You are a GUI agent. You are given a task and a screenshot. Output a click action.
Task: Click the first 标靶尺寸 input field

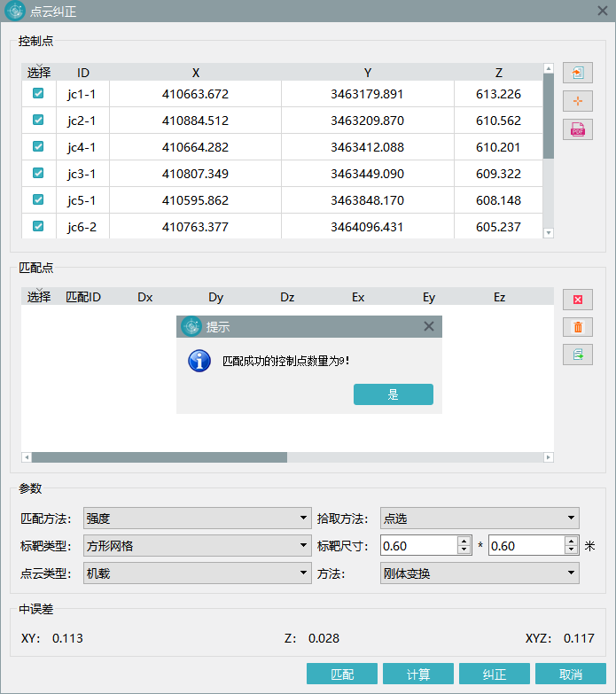click(x=418, y=546)
